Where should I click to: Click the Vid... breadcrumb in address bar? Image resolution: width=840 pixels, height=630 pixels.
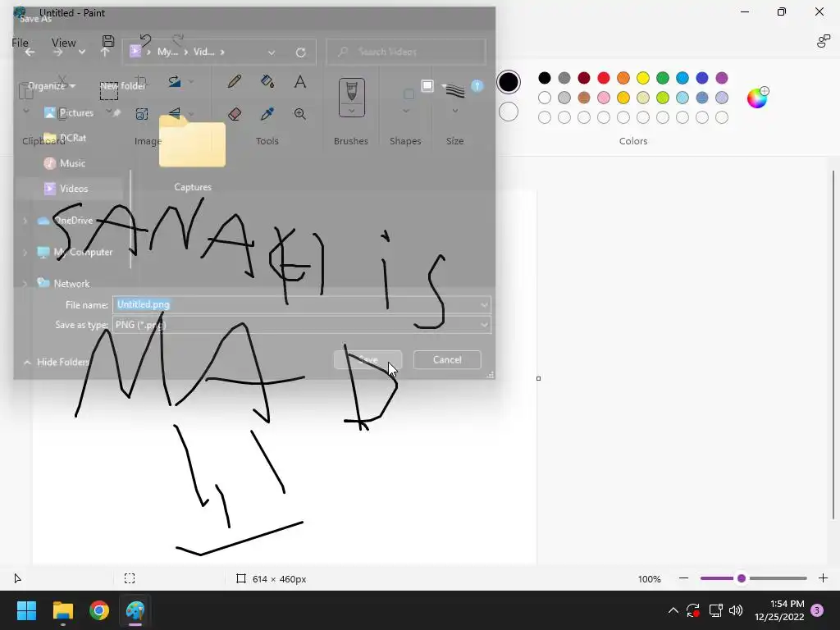pyautogui.click(x=203, y=52)
